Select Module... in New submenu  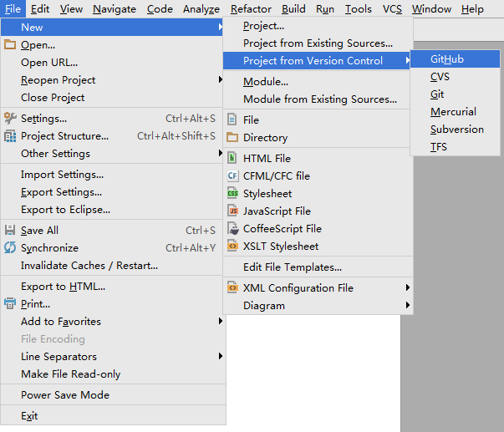coord(318,82)
